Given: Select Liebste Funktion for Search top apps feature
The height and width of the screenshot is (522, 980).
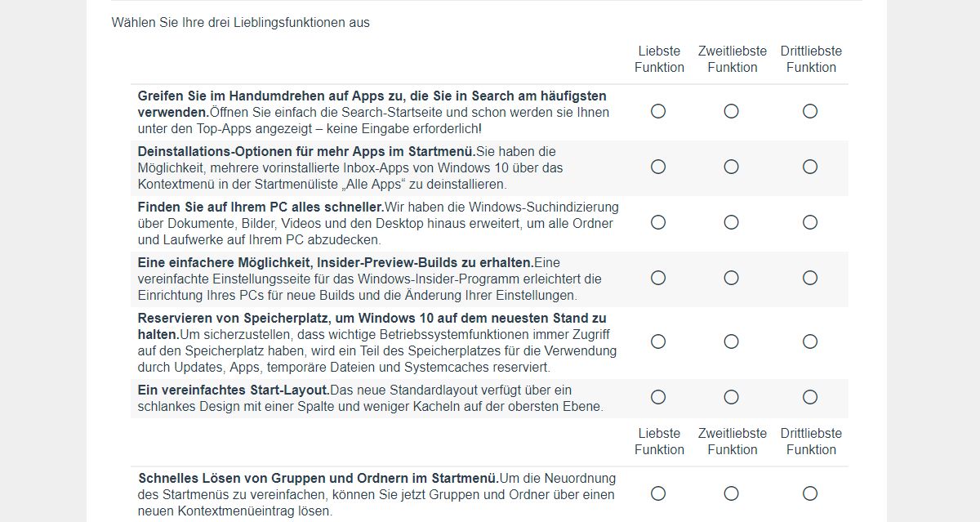Looking at the screenshot, I should (x=658, y=111).
